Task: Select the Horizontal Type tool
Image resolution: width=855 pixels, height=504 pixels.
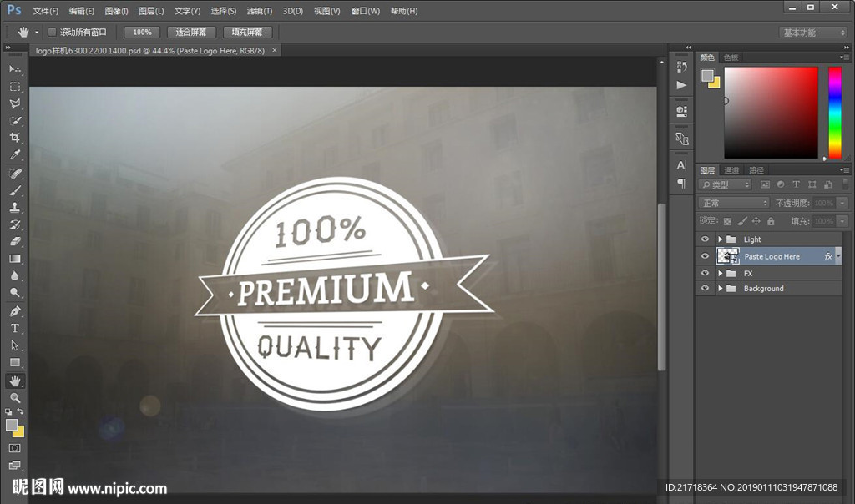Action: pyautogui.click(x=15, y=328)
